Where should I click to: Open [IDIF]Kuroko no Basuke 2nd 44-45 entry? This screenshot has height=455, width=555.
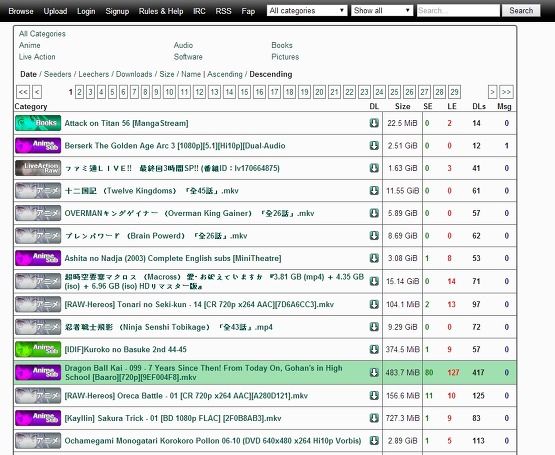tap(125, 349)
